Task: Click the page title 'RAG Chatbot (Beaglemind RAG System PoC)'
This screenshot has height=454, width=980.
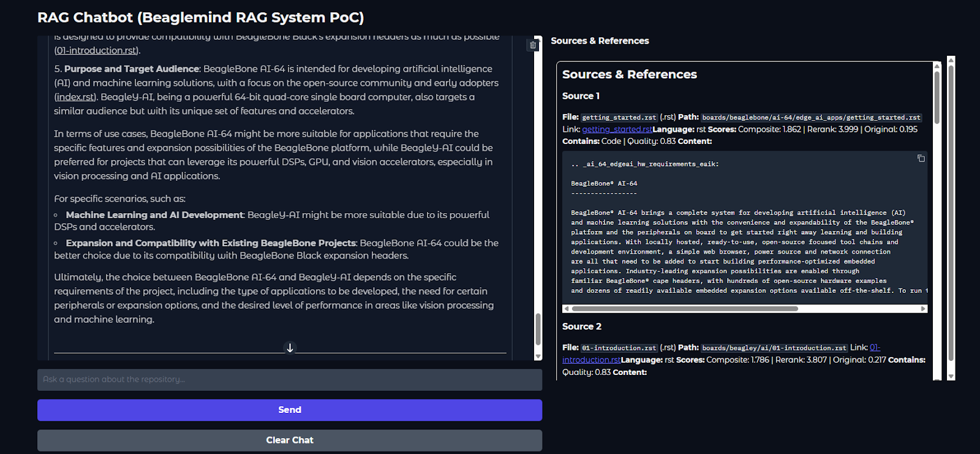Action: tap(201, 17)
